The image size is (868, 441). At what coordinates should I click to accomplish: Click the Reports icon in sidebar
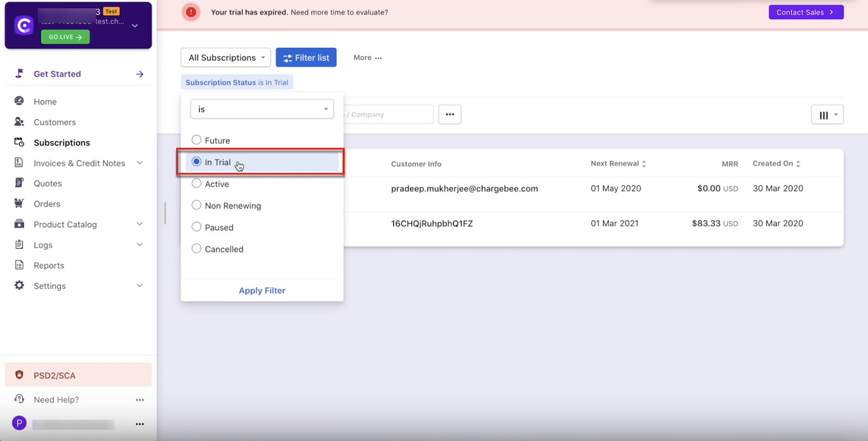click(19, 265)
